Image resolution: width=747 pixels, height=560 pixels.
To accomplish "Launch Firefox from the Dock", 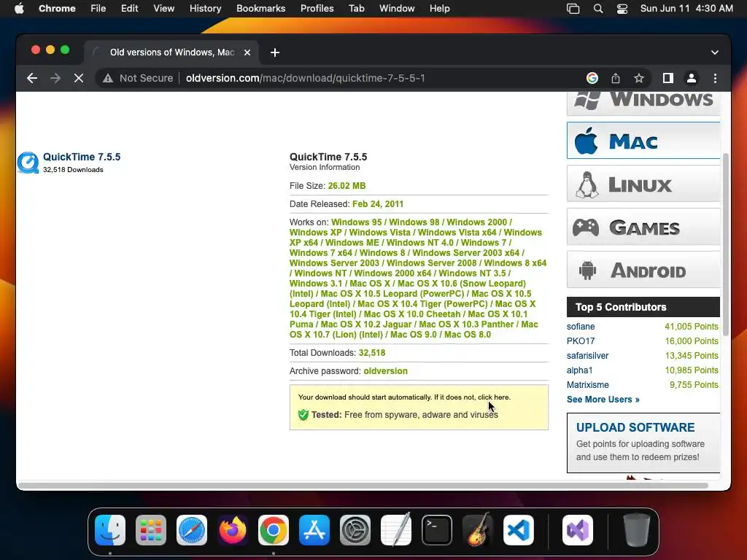I will point(233,530).
